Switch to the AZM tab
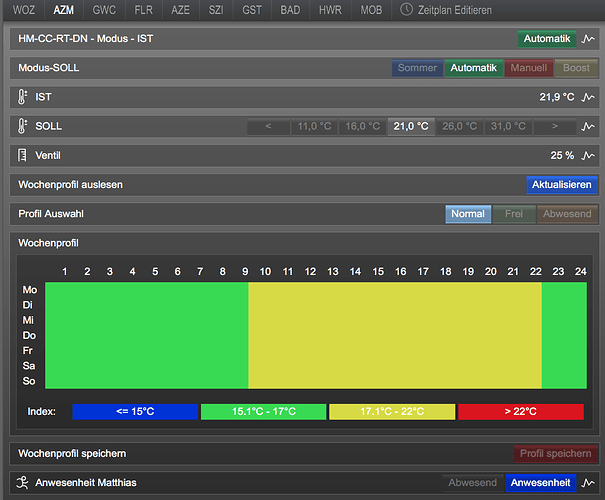The image size is (605, 500). 64,10
